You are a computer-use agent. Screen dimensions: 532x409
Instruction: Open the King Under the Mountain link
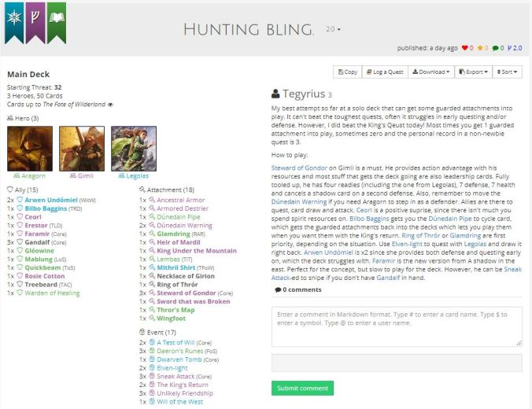tap(197, 251)
